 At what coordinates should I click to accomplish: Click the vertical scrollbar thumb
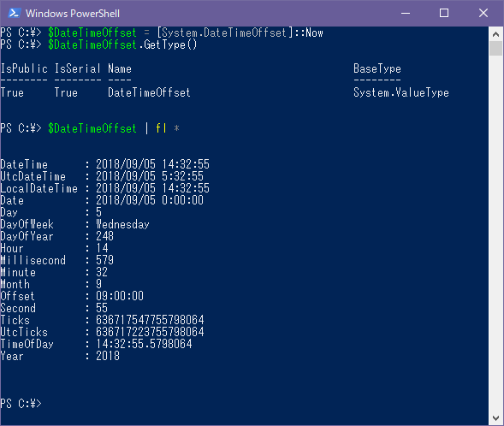[495, 48]
